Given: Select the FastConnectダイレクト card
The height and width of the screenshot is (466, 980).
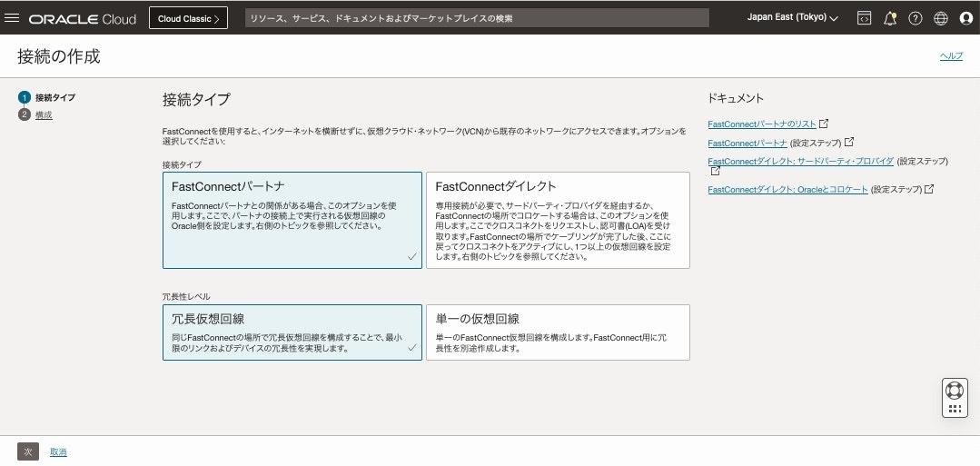Looking at the screenshot, I should click(559, 220).
